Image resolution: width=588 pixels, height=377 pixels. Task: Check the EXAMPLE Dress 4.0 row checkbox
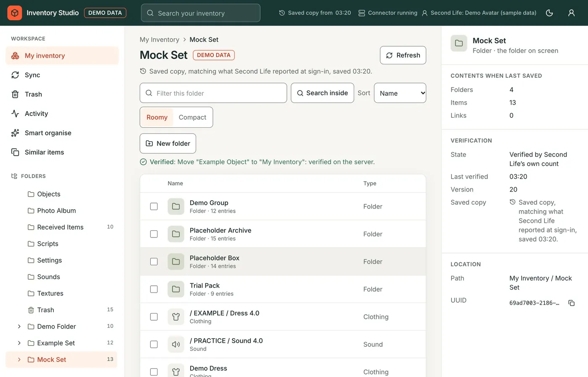154,317
